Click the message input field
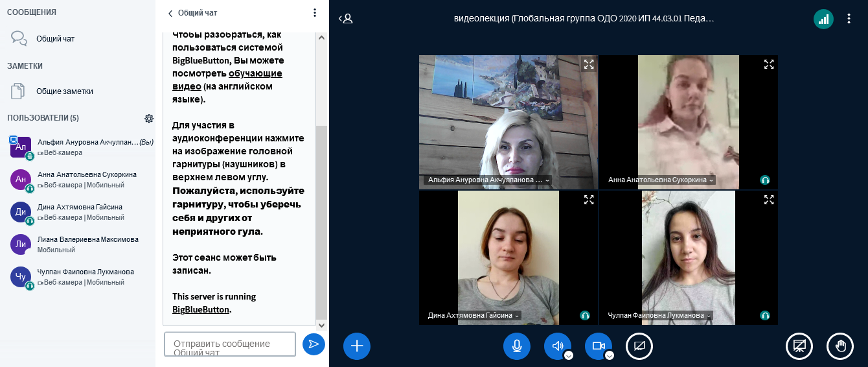The height and width of the screenshot is (367, 868). click(229, 344)
